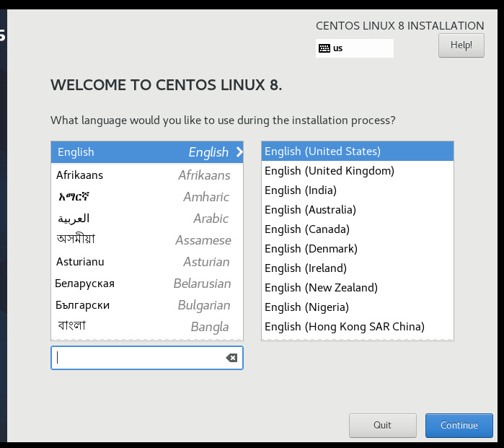Quit the CentOS installer

tap(382, 426)
